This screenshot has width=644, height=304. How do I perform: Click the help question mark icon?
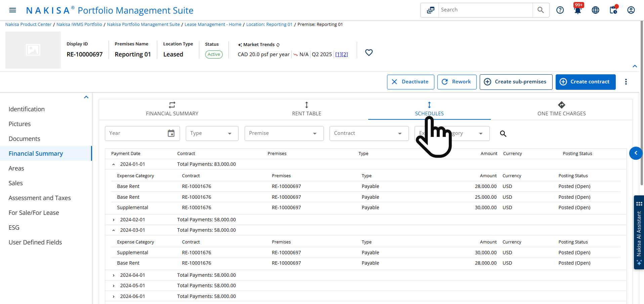(x=560, y=10)
